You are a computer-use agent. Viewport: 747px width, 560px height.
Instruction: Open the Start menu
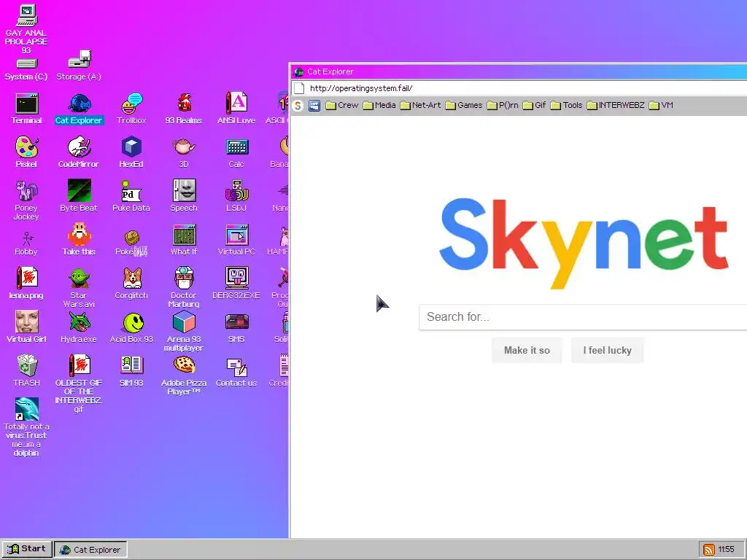pos(27,549)
